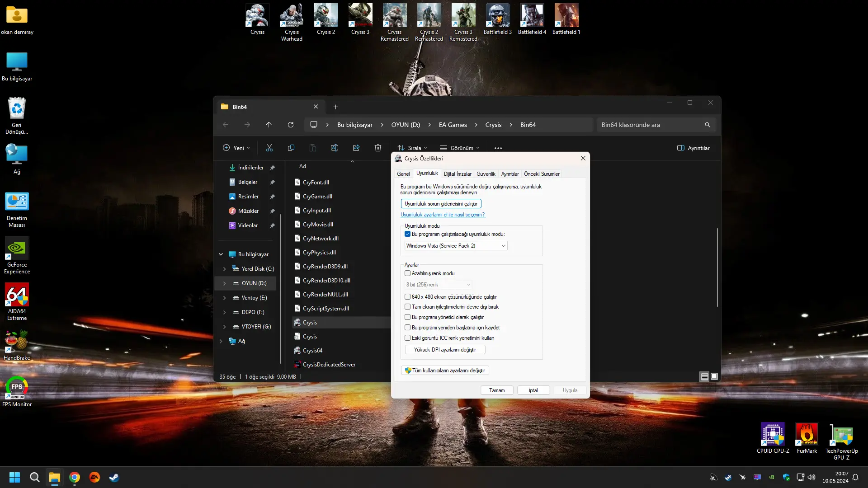Viewport: 868px width, 488px height.
Task: Open Google Chrome from the taskbar
Action: (x=75, y=477)
